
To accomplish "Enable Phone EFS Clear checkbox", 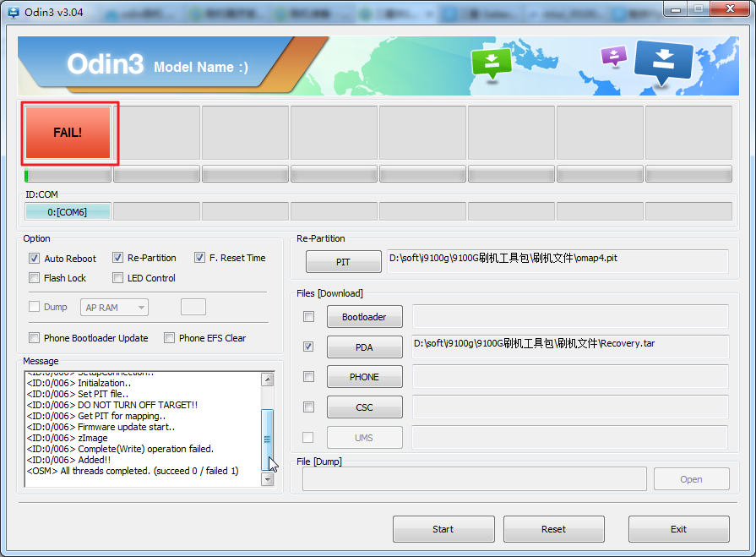I will click(169, 337).
